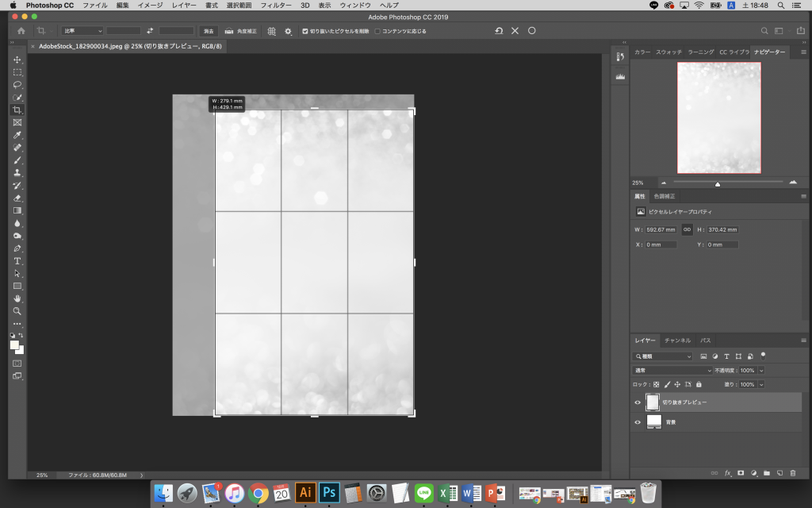Enable the コンテンツに応じる checkbox
The width and height of the screenshot is (812, 508).
click(377, 31)
